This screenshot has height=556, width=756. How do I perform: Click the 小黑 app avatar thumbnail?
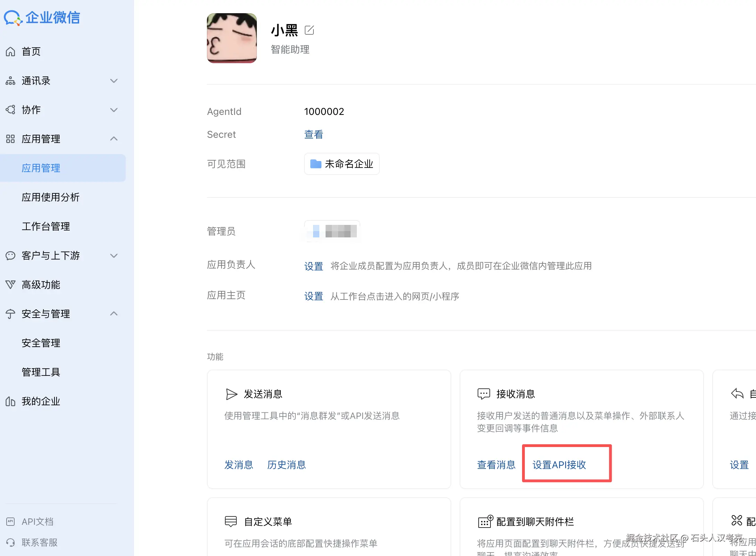[232, 38]
